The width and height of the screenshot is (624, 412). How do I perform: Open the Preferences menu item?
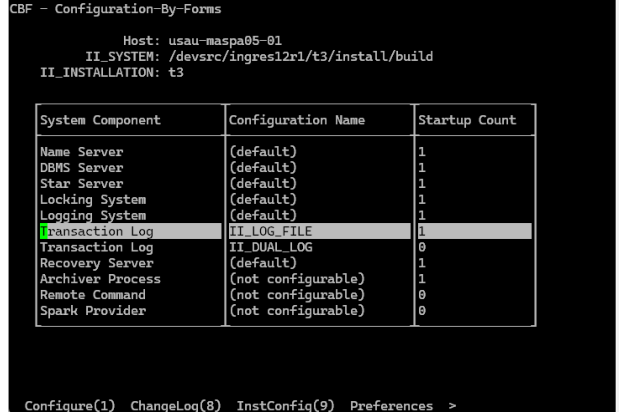(x=391, y=405)
